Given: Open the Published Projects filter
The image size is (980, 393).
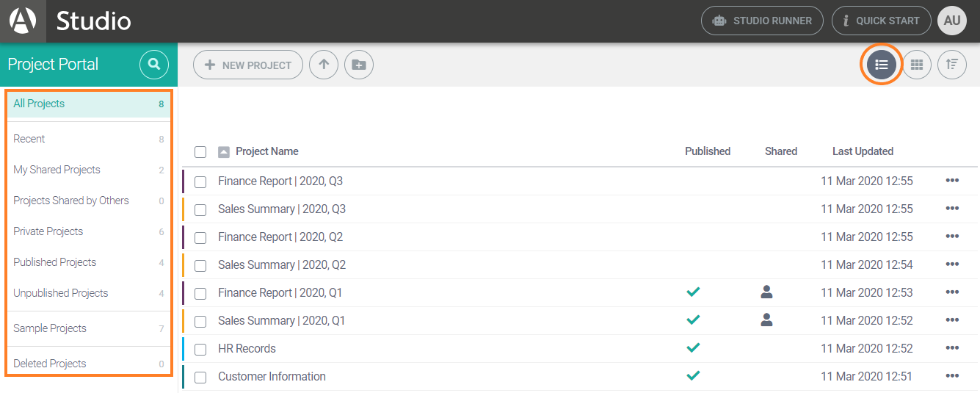Looking at the screenshot, I should (55, 262).
